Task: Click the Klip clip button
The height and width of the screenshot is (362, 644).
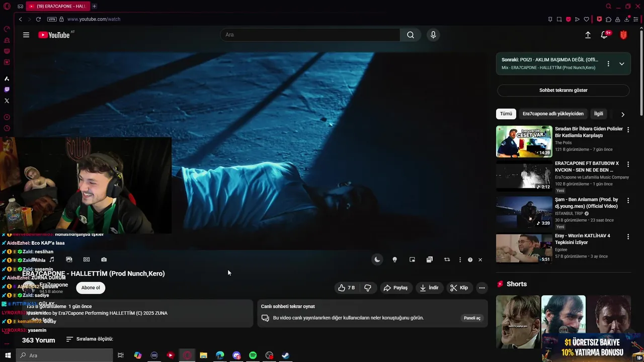Action: [459, 288]
